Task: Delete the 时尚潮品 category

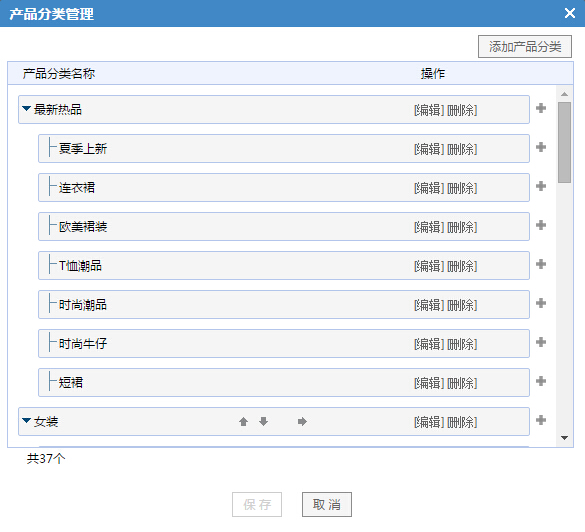Action: (462, 305)
